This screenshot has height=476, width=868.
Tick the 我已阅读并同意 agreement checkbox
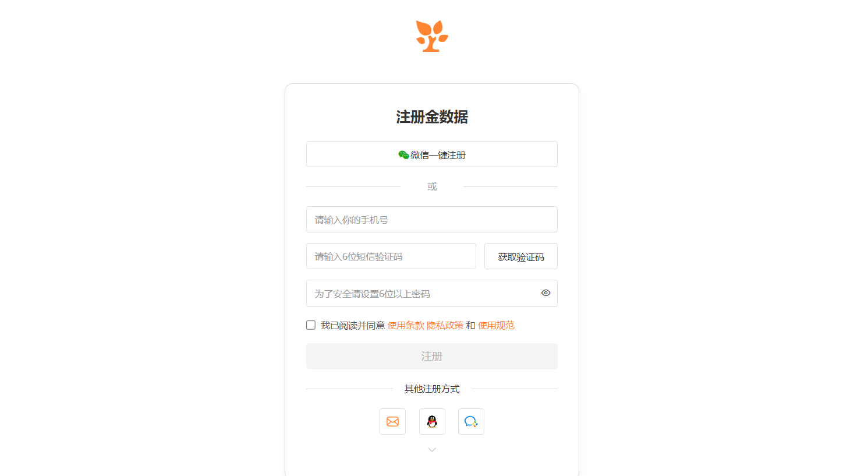coord(311,325)
